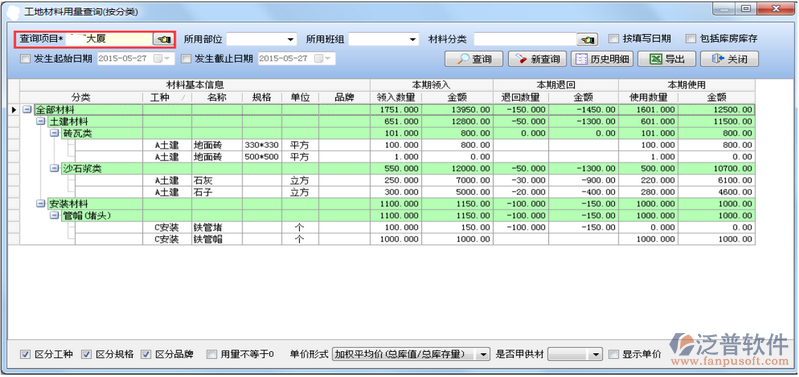799x377 pixels.
Task: Collapse the 砖瓦类 category node
Action: click(53, 133)
